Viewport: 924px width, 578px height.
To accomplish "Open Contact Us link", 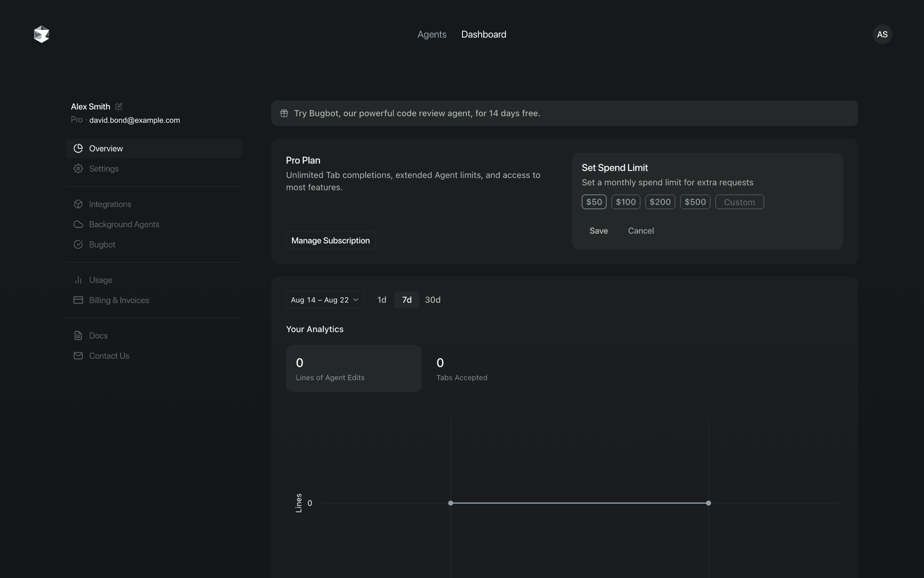I will (x=154, y=356).
